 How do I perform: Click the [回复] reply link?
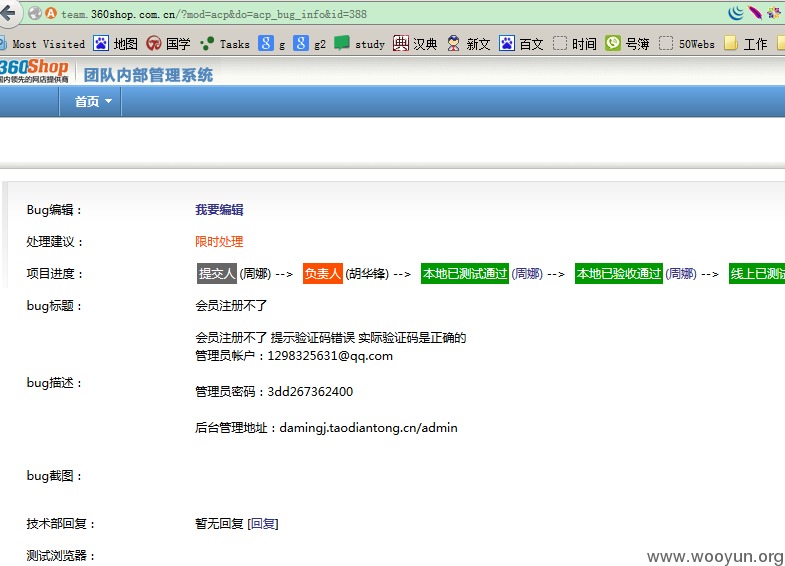tap(263, 524)
